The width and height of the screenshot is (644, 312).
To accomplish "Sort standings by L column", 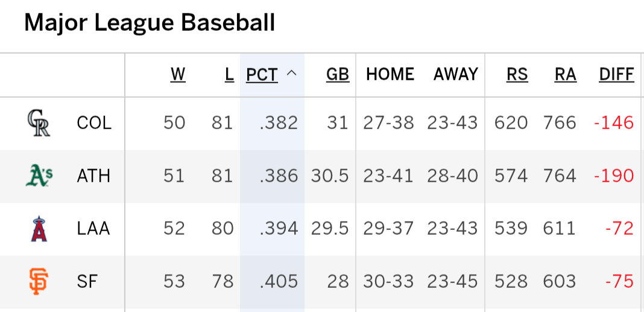I will pos(229,74).
